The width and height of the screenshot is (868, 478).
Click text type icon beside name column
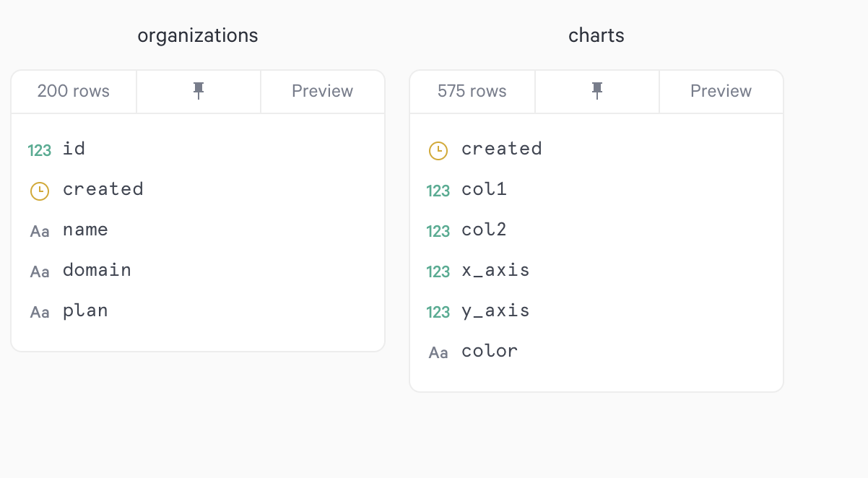click(40, 231)
